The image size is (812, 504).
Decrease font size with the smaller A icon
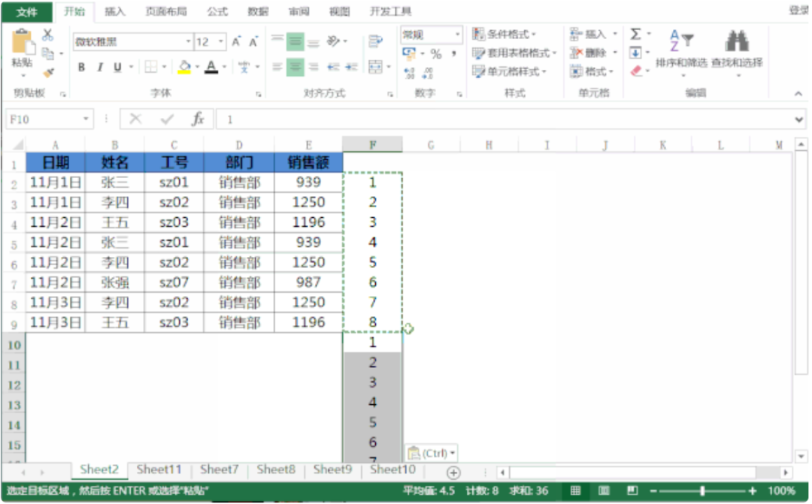point(253,42)
